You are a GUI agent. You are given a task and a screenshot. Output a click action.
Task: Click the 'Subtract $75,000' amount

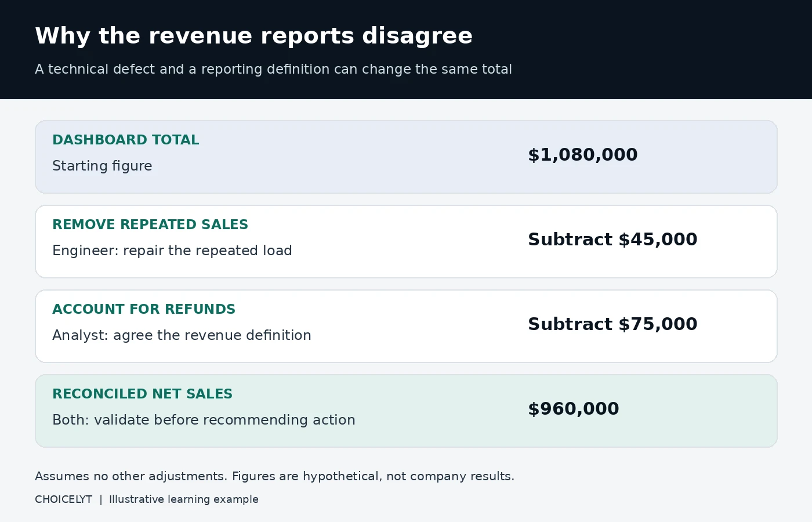click(x=612, y=324)
